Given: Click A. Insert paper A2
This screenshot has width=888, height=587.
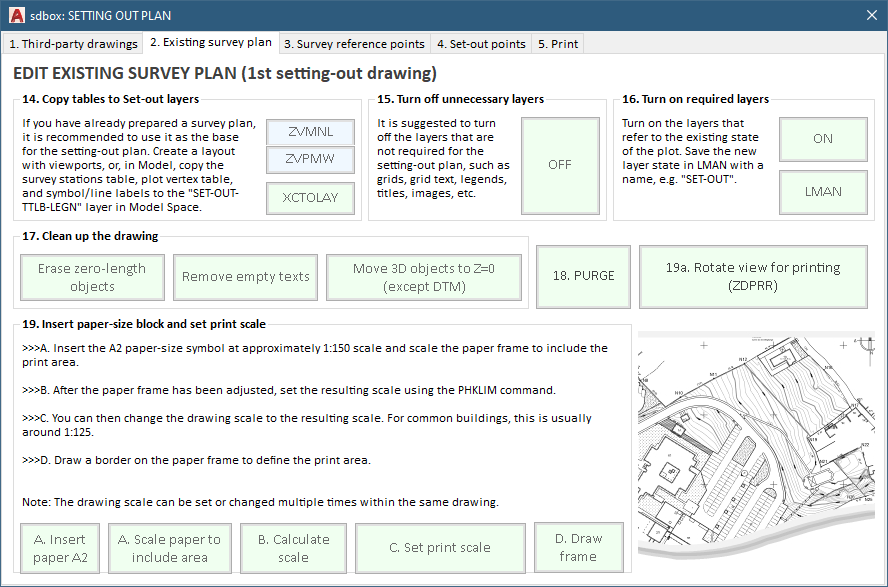Looking at the screenshot, I should pos(60,548).
